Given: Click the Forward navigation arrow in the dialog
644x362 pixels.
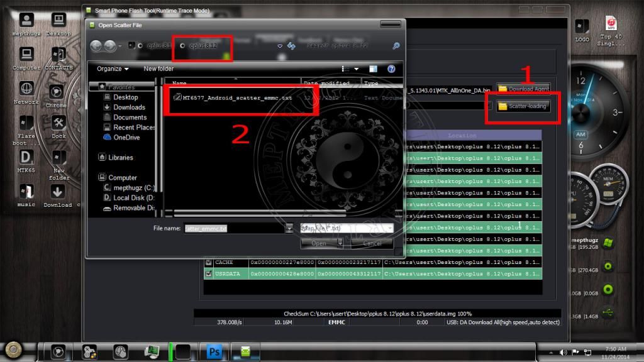Looking at the screenshot, I should 109,46.
